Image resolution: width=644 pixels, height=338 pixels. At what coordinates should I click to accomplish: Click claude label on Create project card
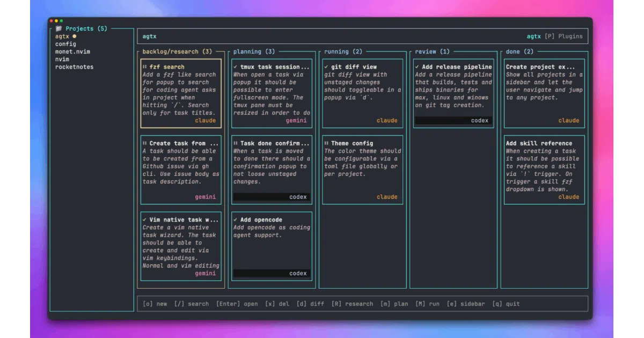click(x=569, y=121)
